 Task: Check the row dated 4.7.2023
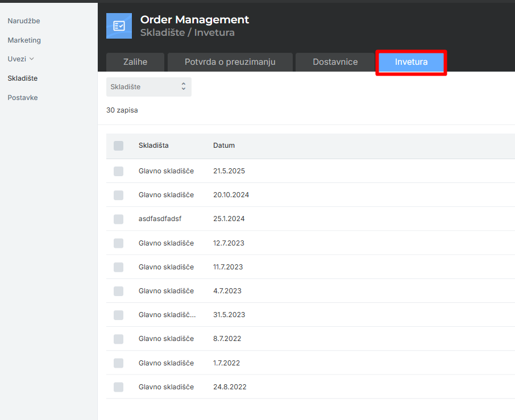(x=119, y=291)
